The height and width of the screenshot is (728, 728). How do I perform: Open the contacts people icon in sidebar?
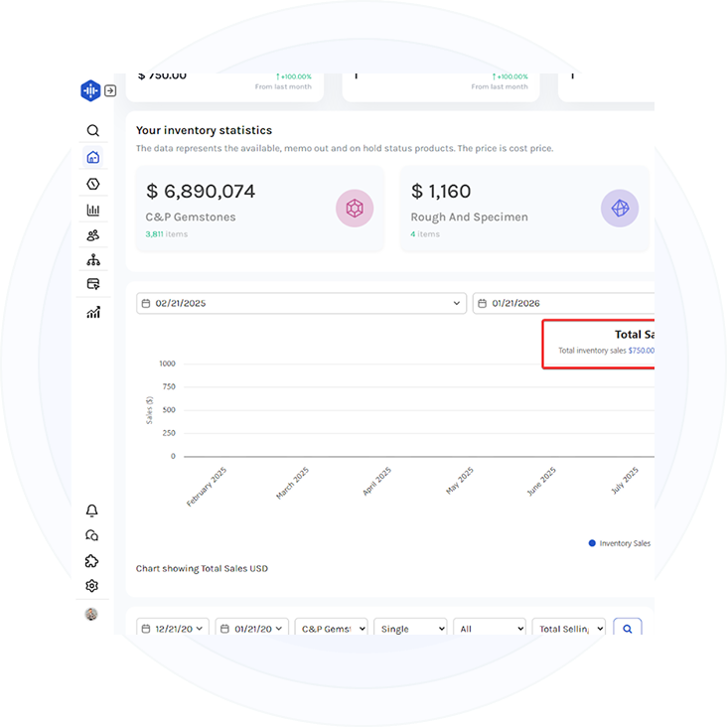click(92, 235)
